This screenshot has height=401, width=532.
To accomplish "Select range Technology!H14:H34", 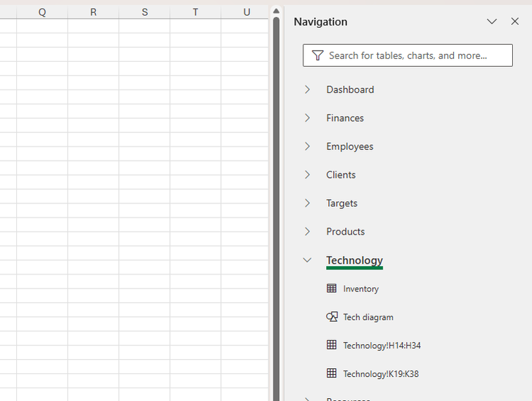I will pyautogui.click(x=381, y=346).
